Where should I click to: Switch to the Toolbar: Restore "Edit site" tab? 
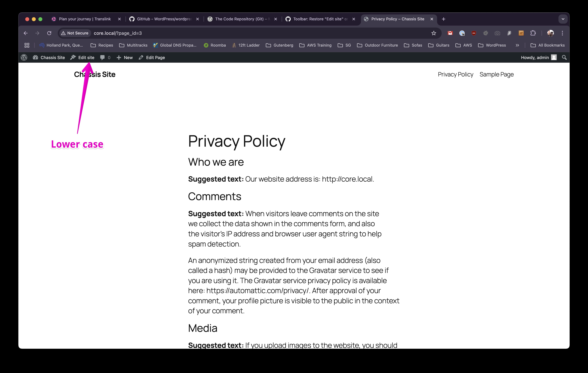[320, 19]
